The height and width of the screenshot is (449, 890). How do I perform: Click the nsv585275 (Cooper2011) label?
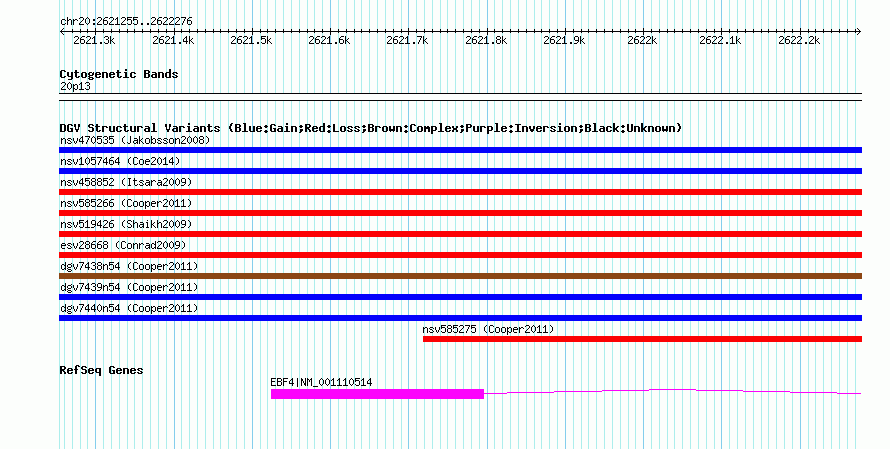coord(488,329)
